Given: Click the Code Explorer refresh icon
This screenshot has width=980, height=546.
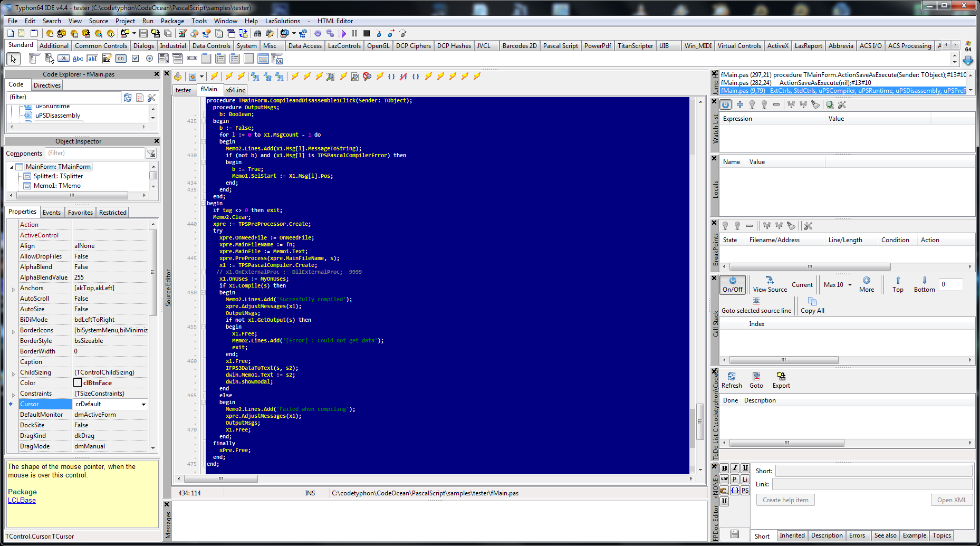Looking at the screenshot, I should coord(128,98).
